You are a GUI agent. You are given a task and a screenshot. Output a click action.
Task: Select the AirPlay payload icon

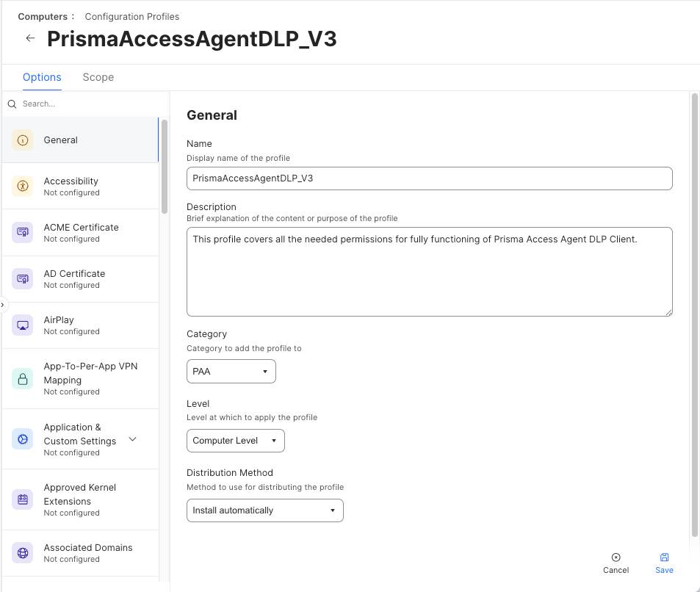tap(23, 325)
